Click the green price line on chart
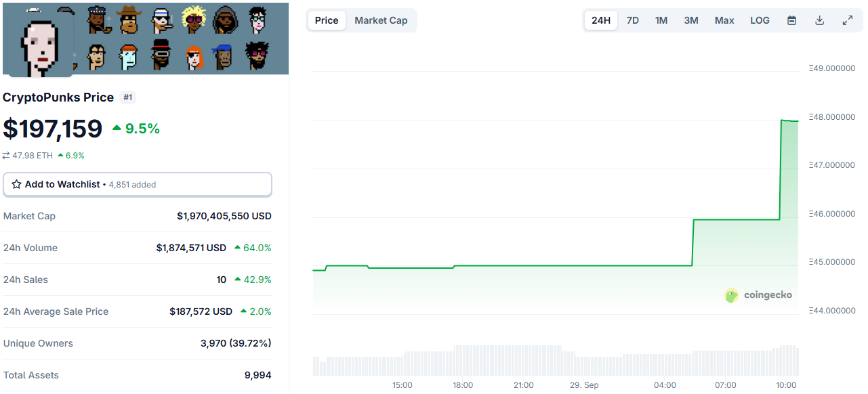 542,265
